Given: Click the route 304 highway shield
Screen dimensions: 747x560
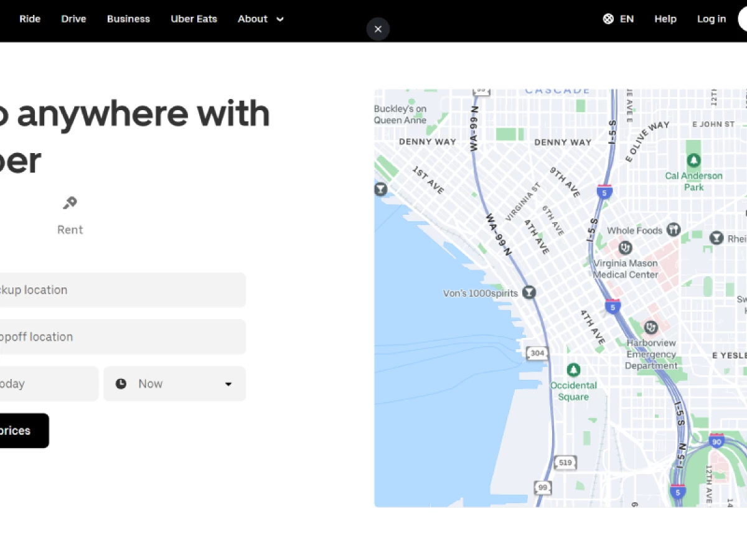Looking at the screenshot, I should (x=537, y=353).
